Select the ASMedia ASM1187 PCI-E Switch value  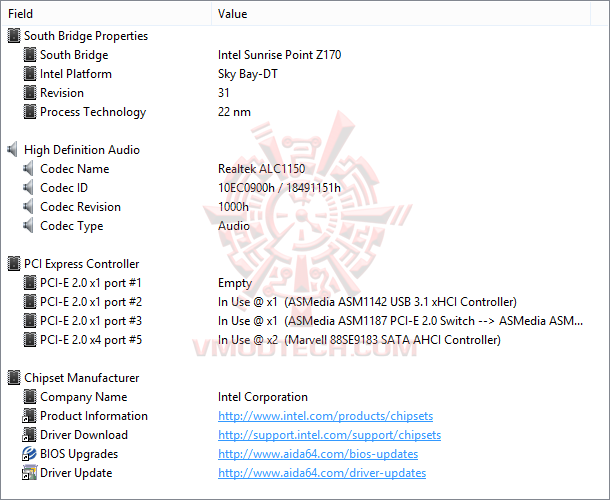pos(400,321)
